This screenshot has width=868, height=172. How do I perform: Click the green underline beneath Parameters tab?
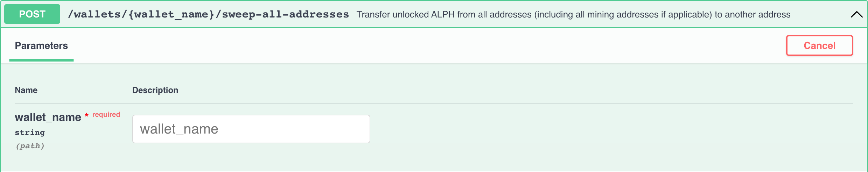[41, 60]
